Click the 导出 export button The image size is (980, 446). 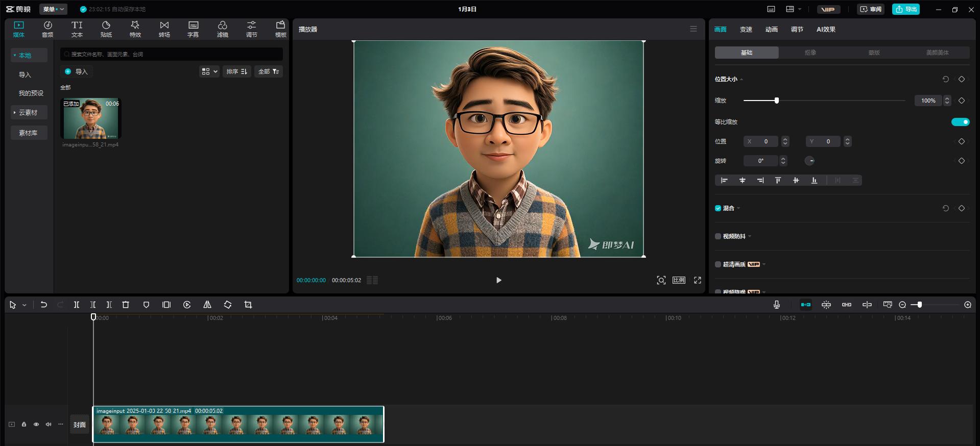(x=905, y=9)
